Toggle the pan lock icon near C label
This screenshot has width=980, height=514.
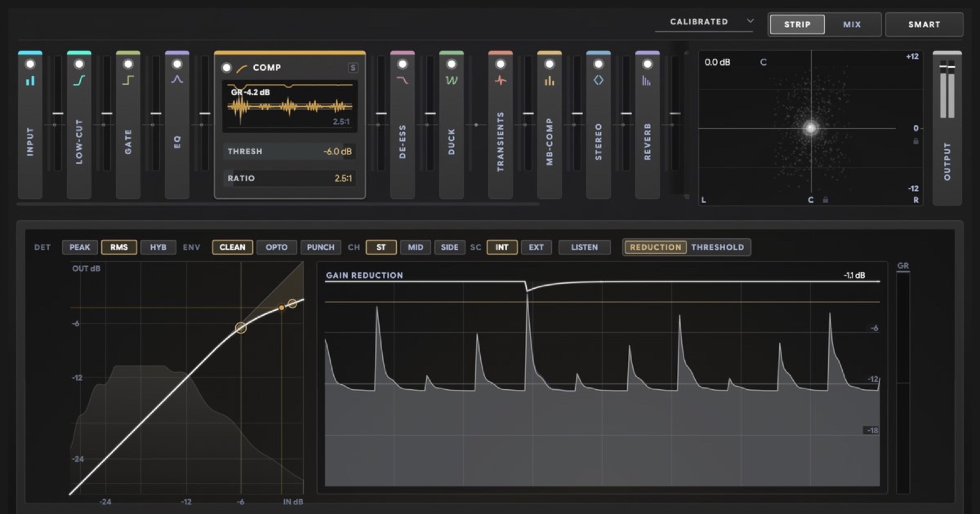[x=826, y=200]
